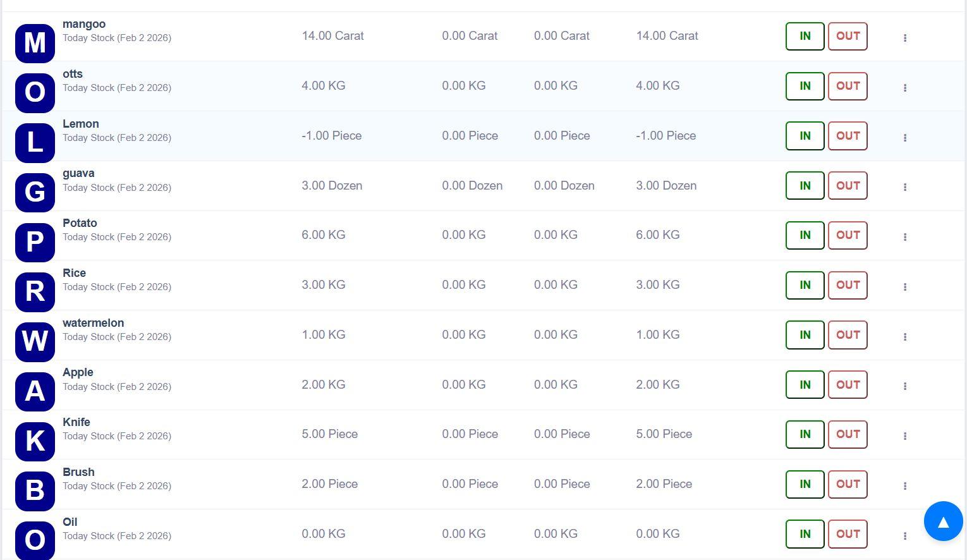The height and width of the screenshot is (560, 967).
Task: Select the Lemon product circle icon
Action: click(x=35, y=143)
